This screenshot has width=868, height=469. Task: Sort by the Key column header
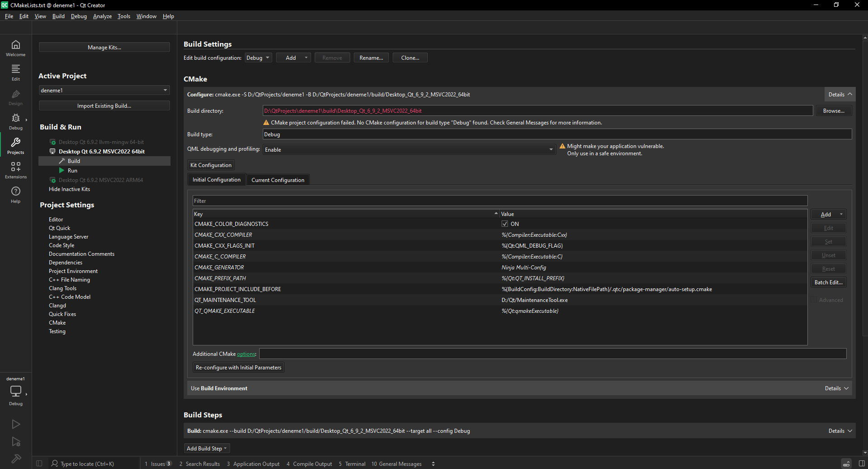point(346,214)
